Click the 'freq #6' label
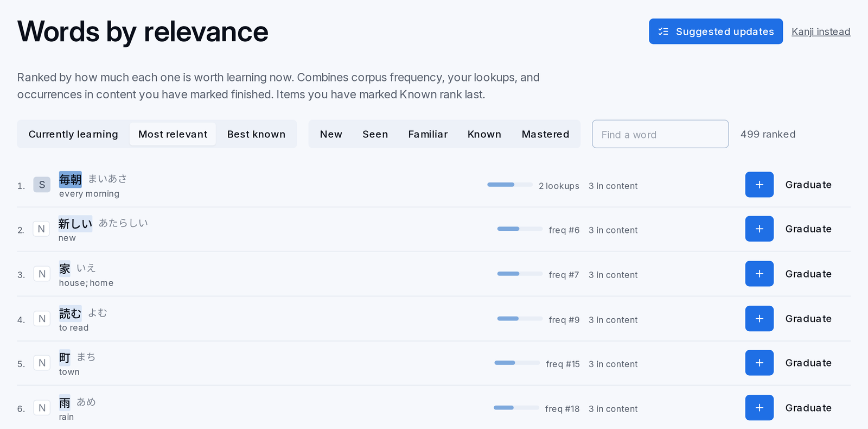The image size is (868, 429). point(564,230)
